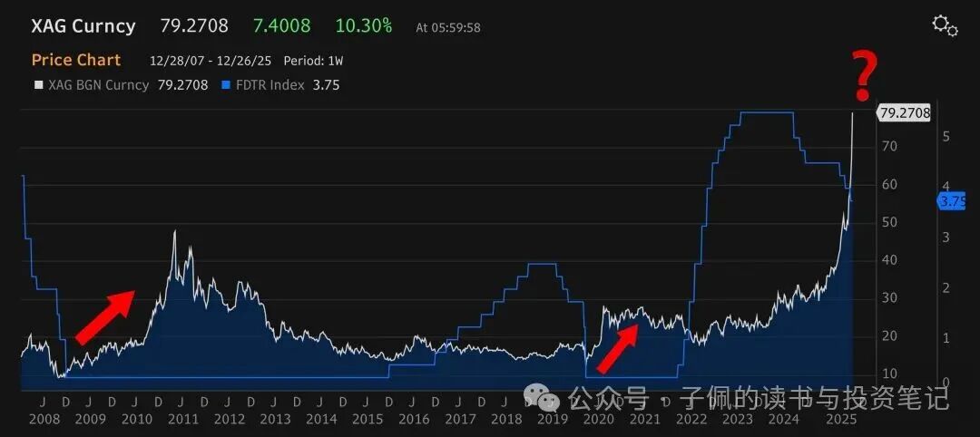Click the blue 3.75 rate tag on right axis
The width and height of the screenshot is (980, 437).
tap(951, 201)
